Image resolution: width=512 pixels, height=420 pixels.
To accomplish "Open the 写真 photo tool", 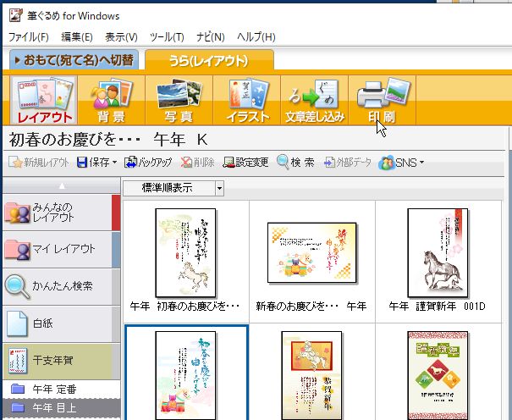I will (179, 100).
